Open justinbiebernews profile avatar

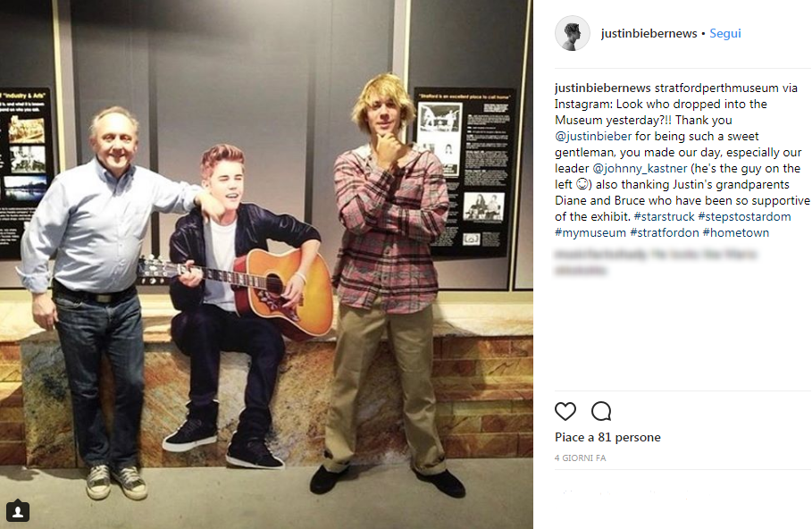coord(573,33)
